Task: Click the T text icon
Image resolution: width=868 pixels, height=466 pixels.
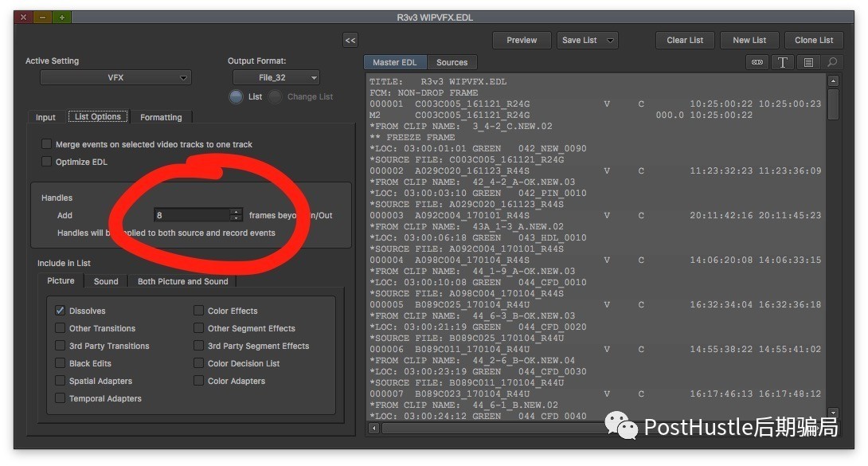Action: coord(783,62)
